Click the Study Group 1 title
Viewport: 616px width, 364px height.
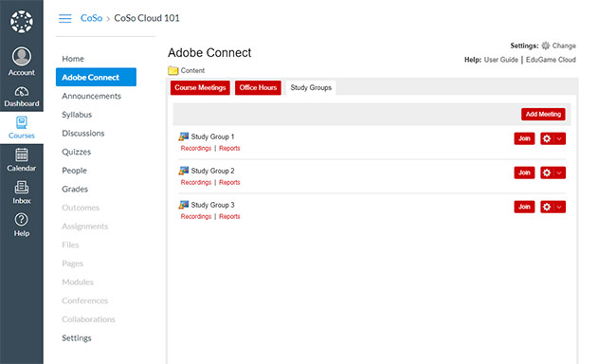212,136
